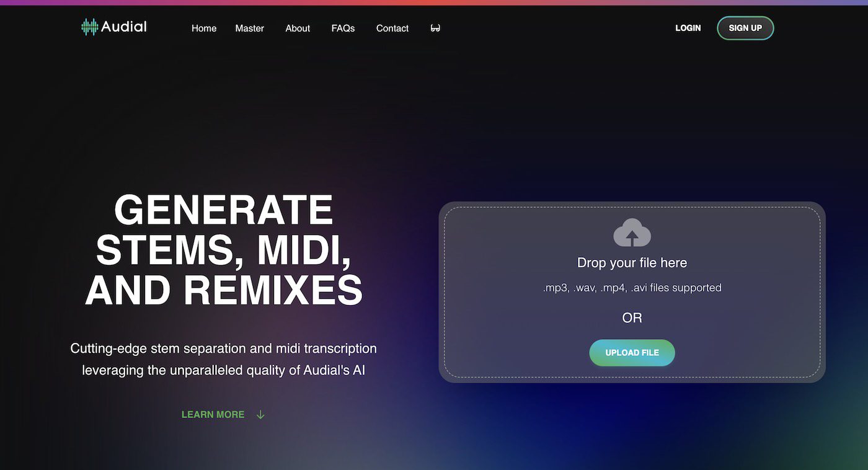Click the 'Drop your file here' text
Viewport: 868px width, 470px height.
(632, 263)
